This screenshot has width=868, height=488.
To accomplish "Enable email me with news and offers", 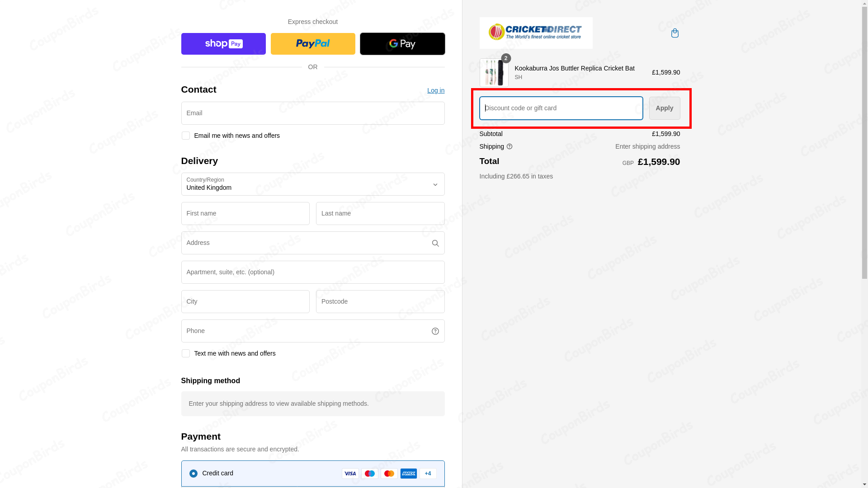I will pyautogui.click(x=185, y=136).
